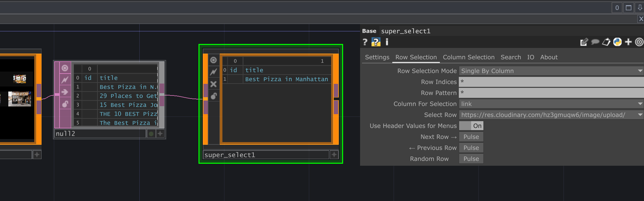This screenshot has width=644, height=201.
Task: Switch to the IO tab
Action: (531, 57)
